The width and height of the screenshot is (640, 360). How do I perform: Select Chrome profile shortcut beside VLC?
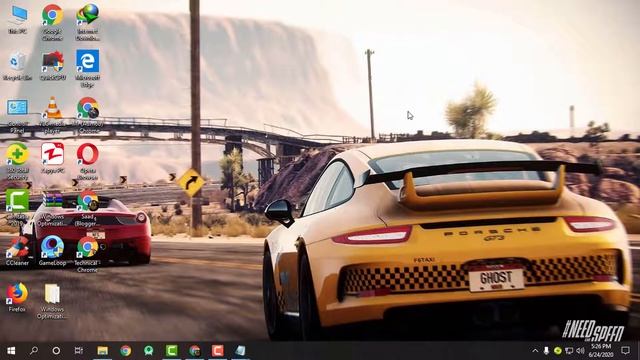pos(88,116)
